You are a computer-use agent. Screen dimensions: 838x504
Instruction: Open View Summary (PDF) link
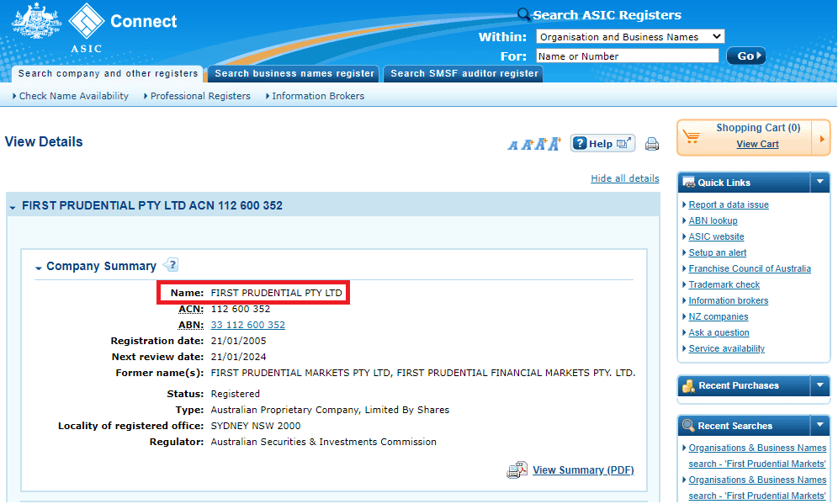click(583, 470)
